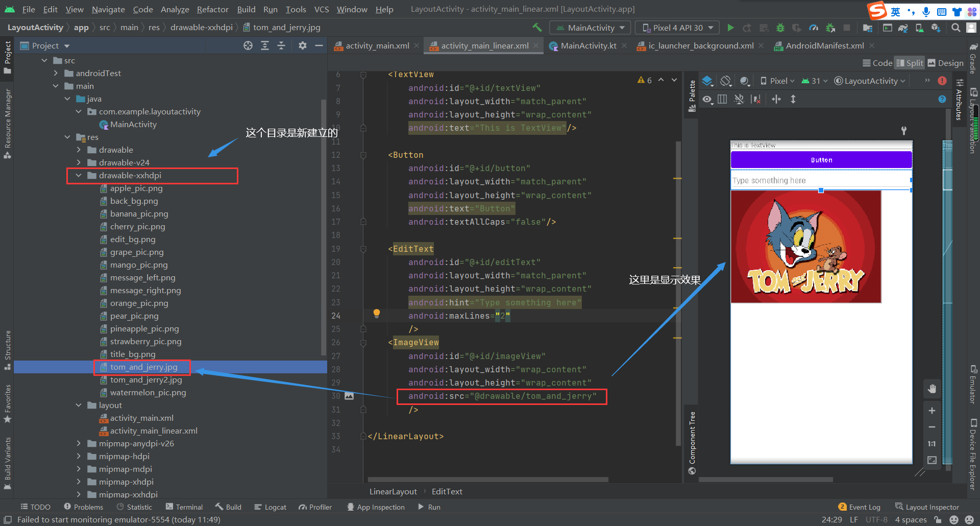This screenshot has width=980, height=526.
Task: Switch editor to Split view mode
Action: (910, 63)
